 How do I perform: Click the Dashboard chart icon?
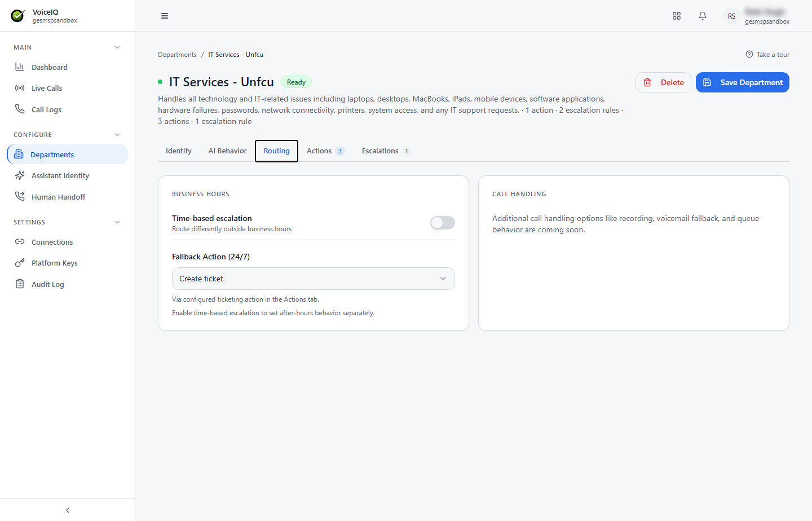click(x=20, y=67)
